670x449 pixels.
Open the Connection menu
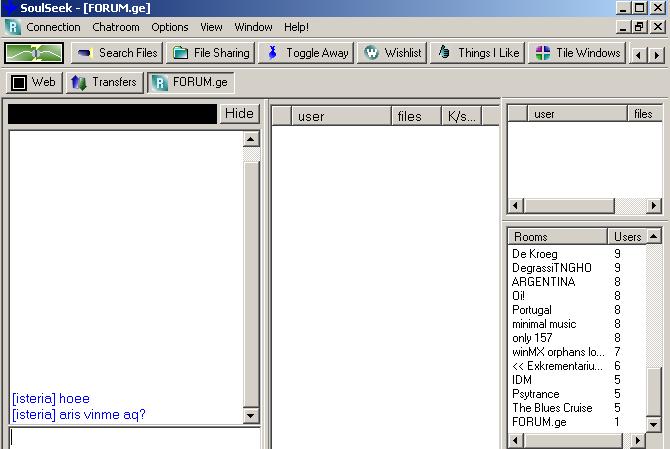pos(53,27)
